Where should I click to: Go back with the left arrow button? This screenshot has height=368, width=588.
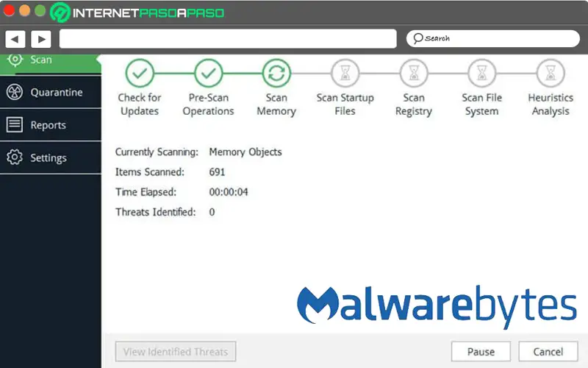pyautogui.click(x=15, y=39)
